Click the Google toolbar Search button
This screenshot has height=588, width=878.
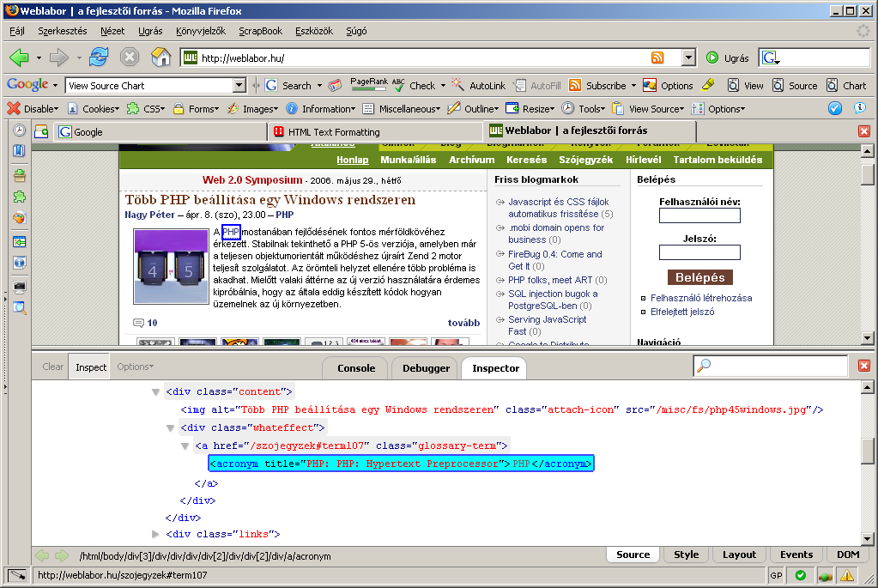pyautogui.click(x=288, y=86)
